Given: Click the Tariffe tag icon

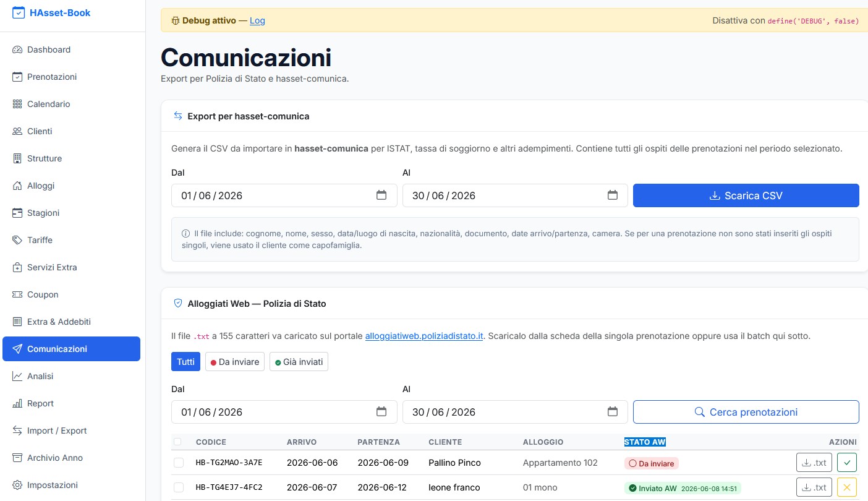Looking at the screenshot, I should point(17,240).
